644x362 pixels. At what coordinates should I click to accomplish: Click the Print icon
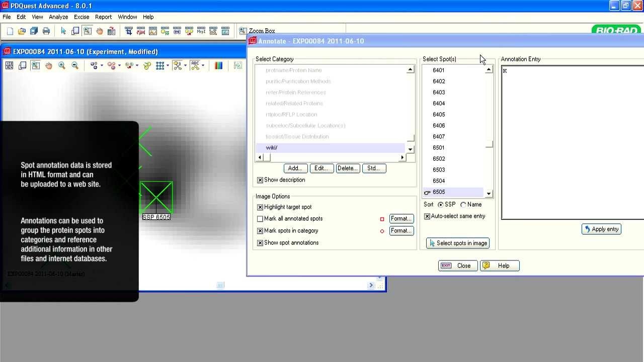(46, 31)
